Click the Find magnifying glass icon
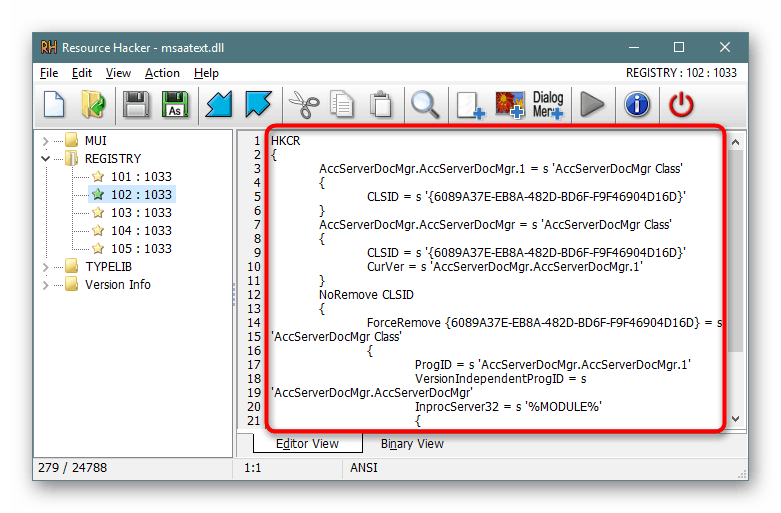 425,105
